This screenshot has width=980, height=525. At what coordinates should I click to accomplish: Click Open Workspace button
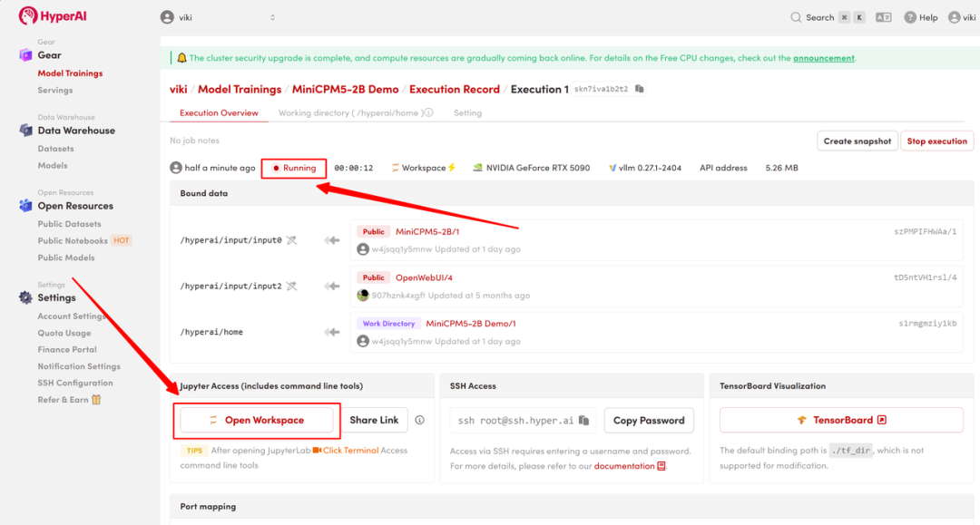pyautogui.click(x=256, y=420)
